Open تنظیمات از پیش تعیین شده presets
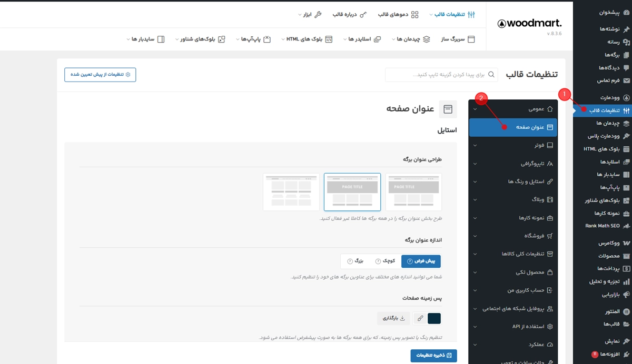This screenshot has height=364, width=632. coord(100,75)
